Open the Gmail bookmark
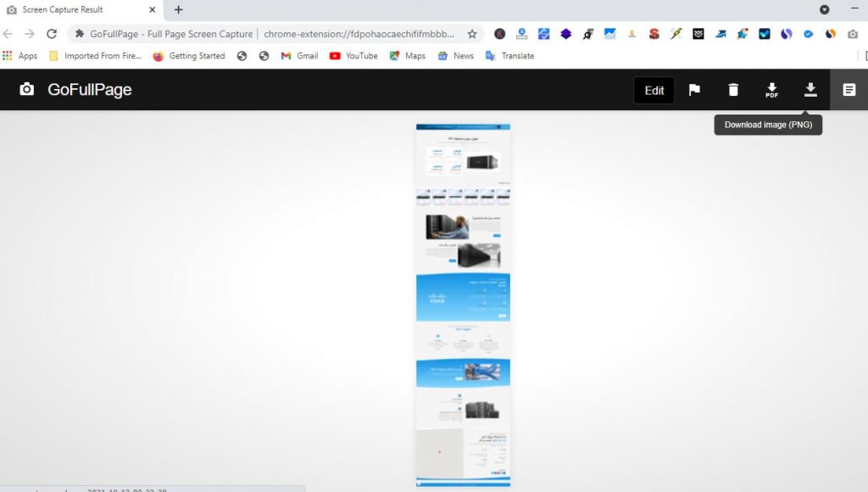Screen dimensions: 868x492 (299, 55)
